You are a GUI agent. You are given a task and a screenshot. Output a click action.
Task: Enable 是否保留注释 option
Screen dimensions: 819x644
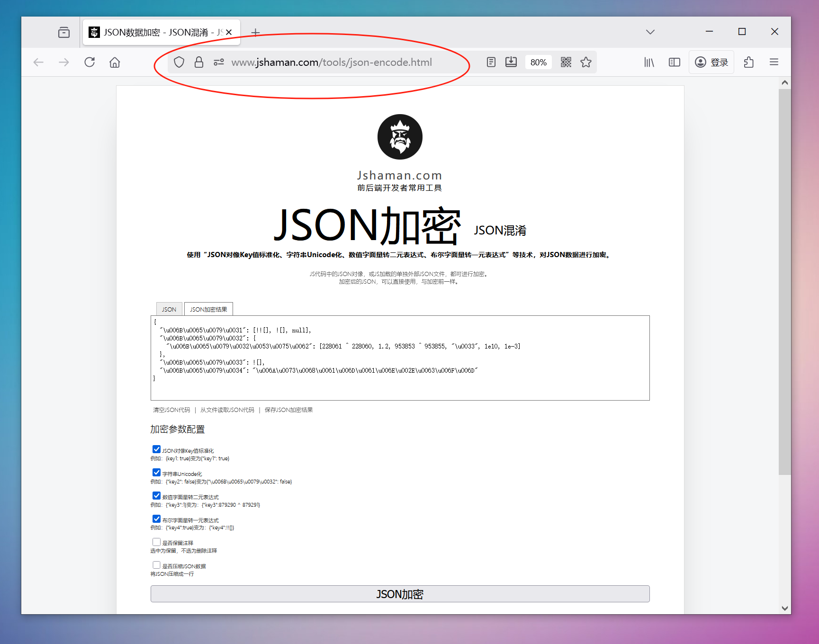[156, 542]
